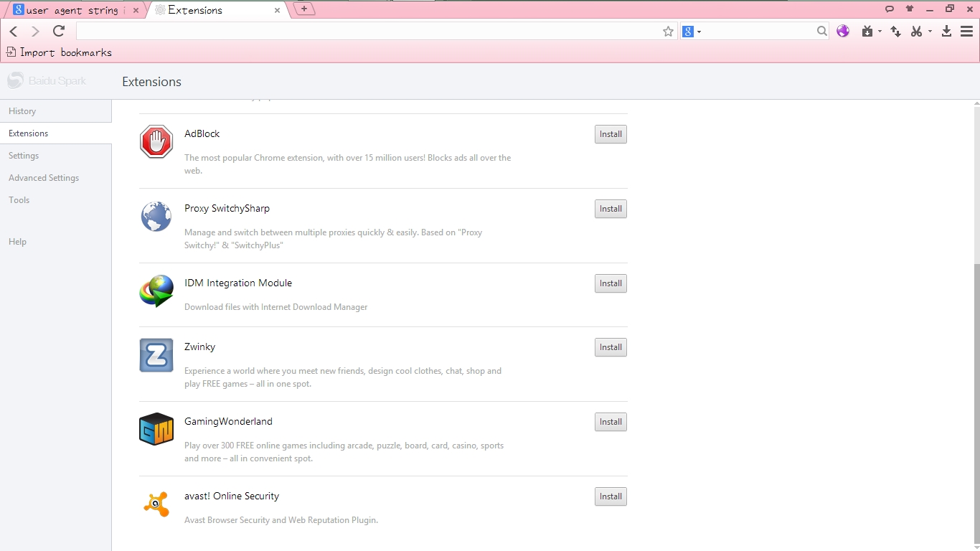980x551 pixels.
Task: Expand the scissors screenshot dropdown arrow
Action: click(x=930, y=32)
